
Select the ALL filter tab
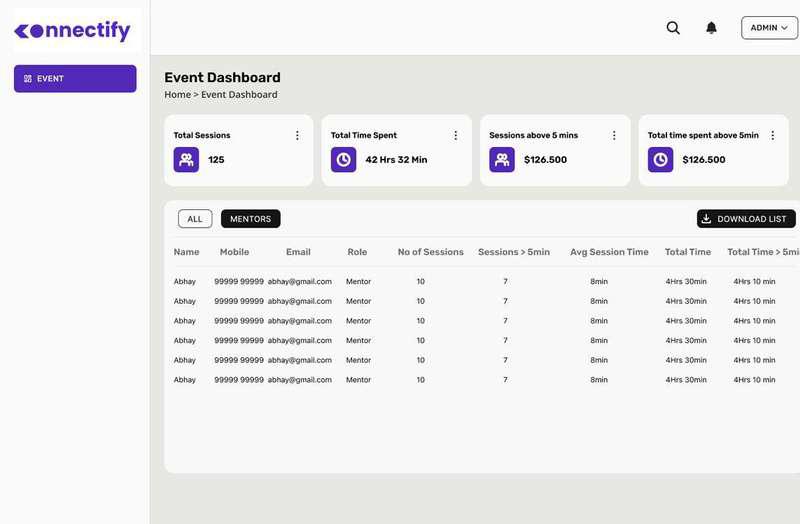point(195,219)
